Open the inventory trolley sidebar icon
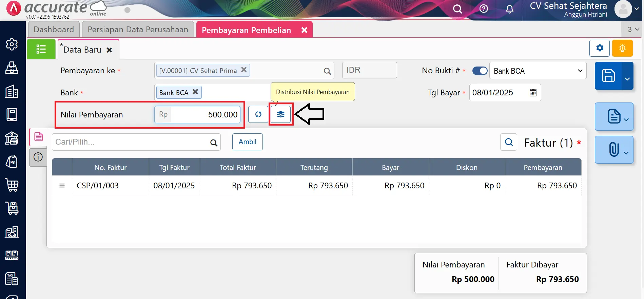This screenshot has width=644, height=299. (x=12, y=208)
